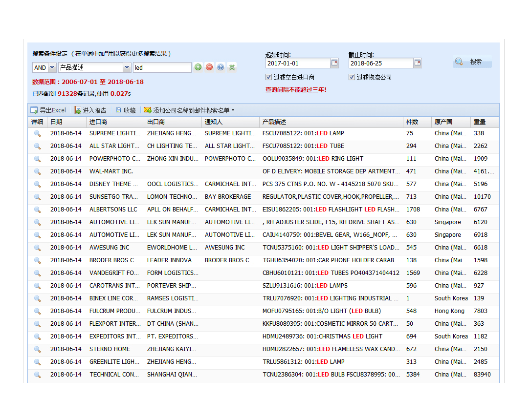531x420 pixels.
Task: Expand 添加公司名称到邮件搜索名单 dropdown arrow
Action: (x=233, y=110)
